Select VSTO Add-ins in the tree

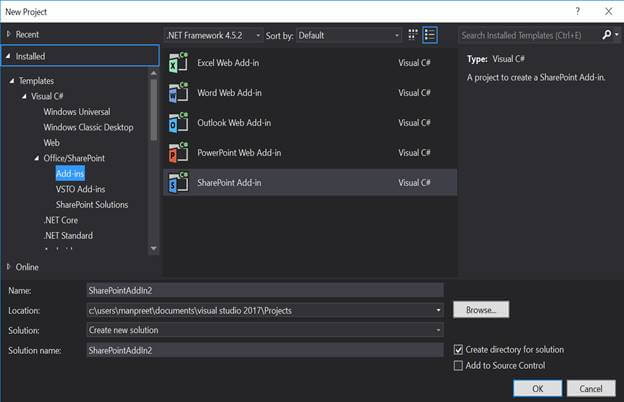[80, 189]
